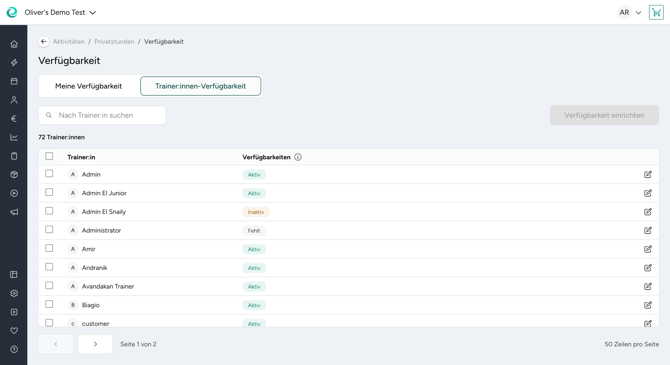Open the settings gear icon
This screenshot has width=670, height=365.
(14, 293)
